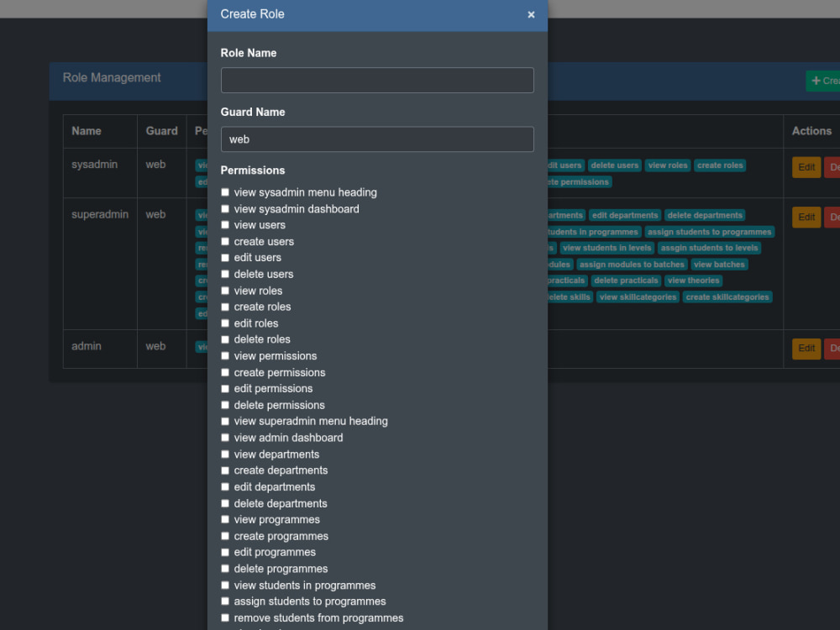840x630 pixels.
Task: Click the 'edit departments' badge in superadmin row
Action: (x=625, y=215)
